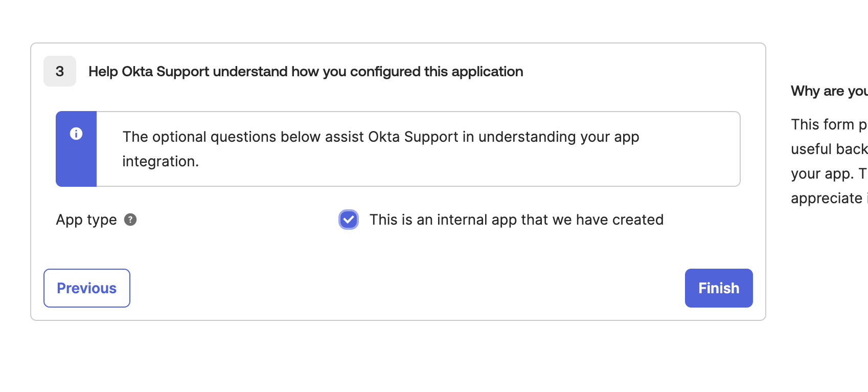This screenshot has width=868, height=392.
Task: Go back with the Previous button
Action: point(87,288)
